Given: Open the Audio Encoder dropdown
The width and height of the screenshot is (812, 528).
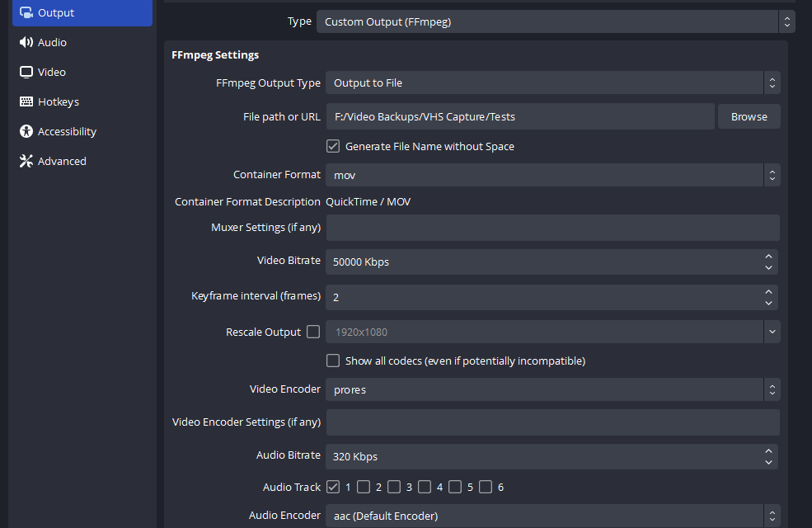Looking at the screenshot, I should [x=552, y=516].
